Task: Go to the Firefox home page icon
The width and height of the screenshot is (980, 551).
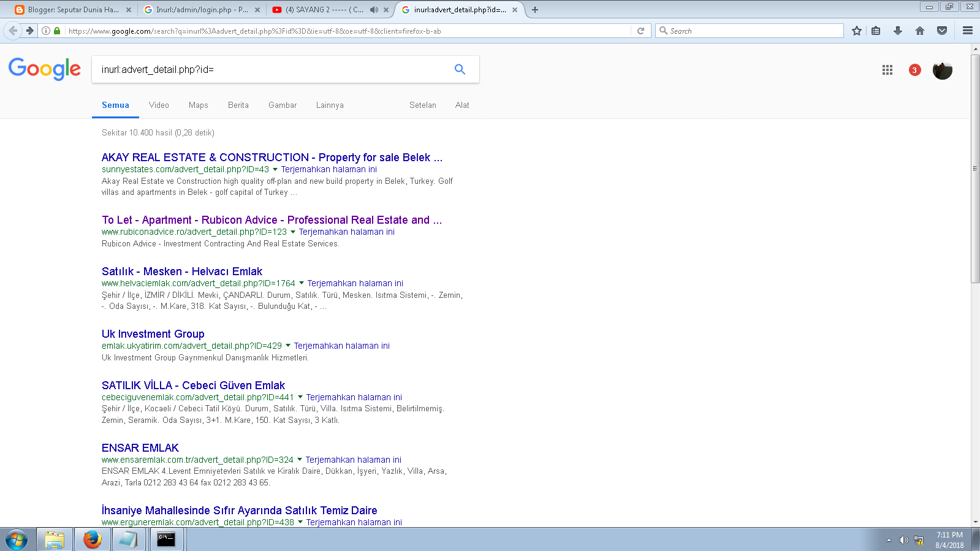Action: point(920,31)
